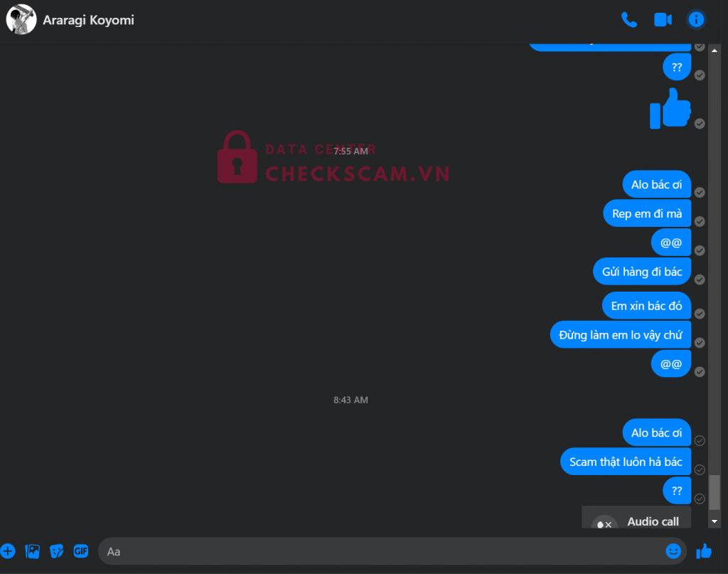Open more actions plus icon
728x574 pixels.
pos(8,551)
